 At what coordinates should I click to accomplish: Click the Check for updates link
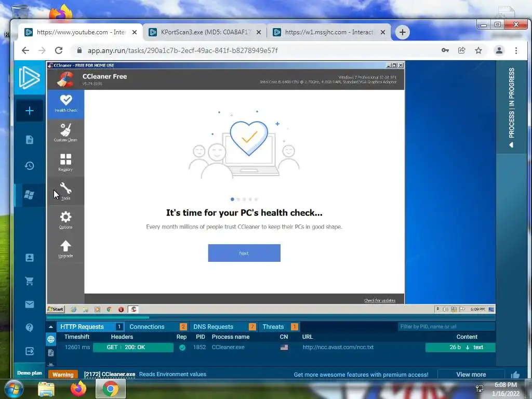click(x=380, y=300)
